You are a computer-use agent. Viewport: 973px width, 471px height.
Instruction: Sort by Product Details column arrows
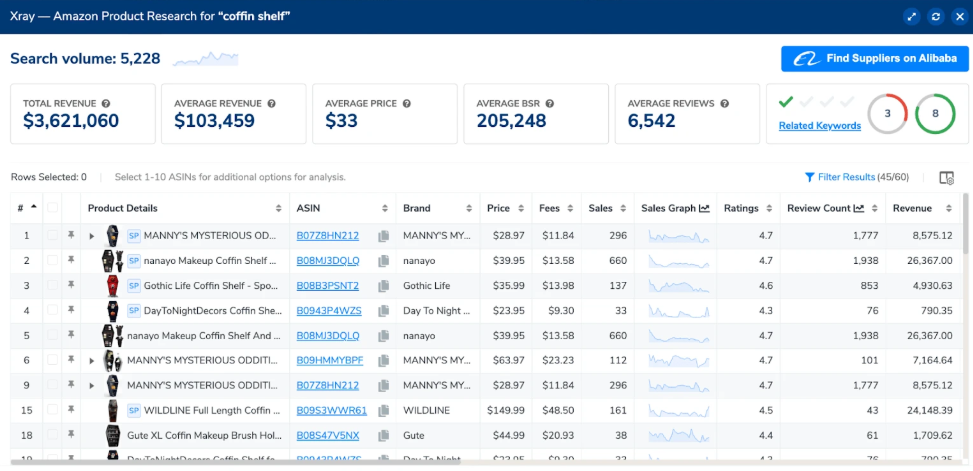[x=279, y=209]
